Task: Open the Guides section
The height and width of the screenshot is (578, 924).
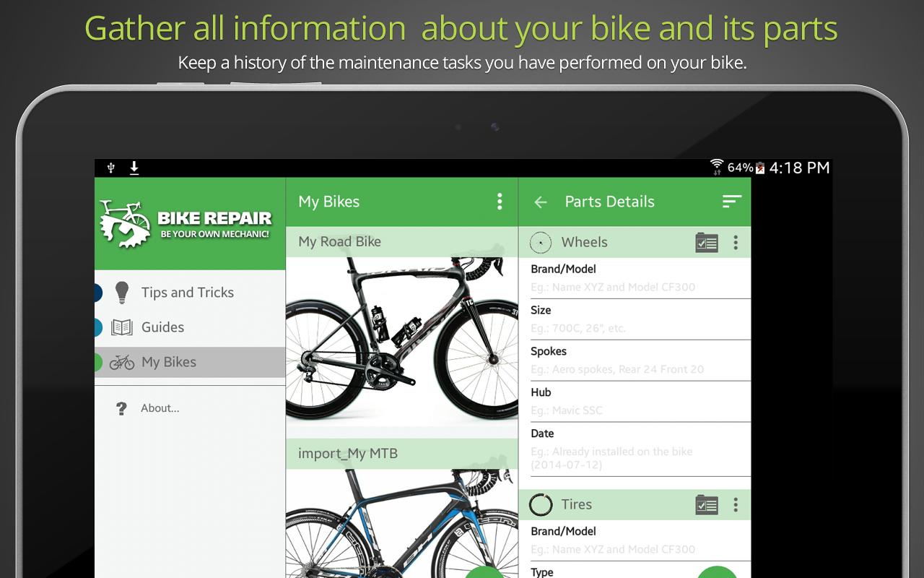Action: [190, 327]
